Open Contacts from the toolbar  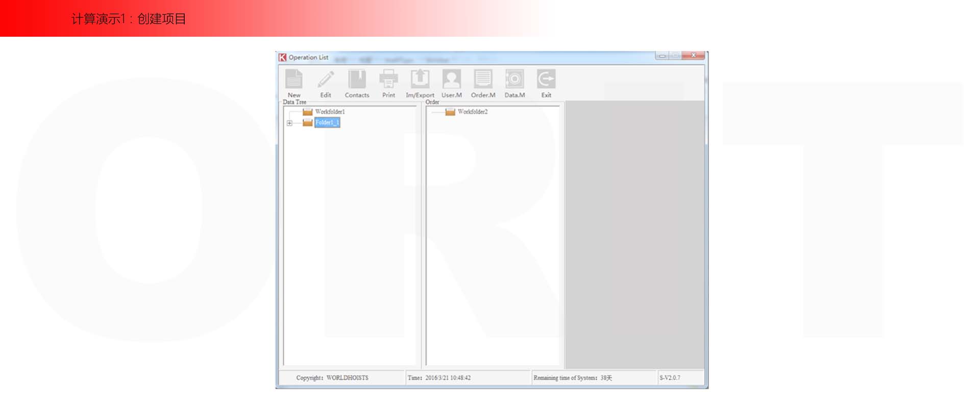357,80
